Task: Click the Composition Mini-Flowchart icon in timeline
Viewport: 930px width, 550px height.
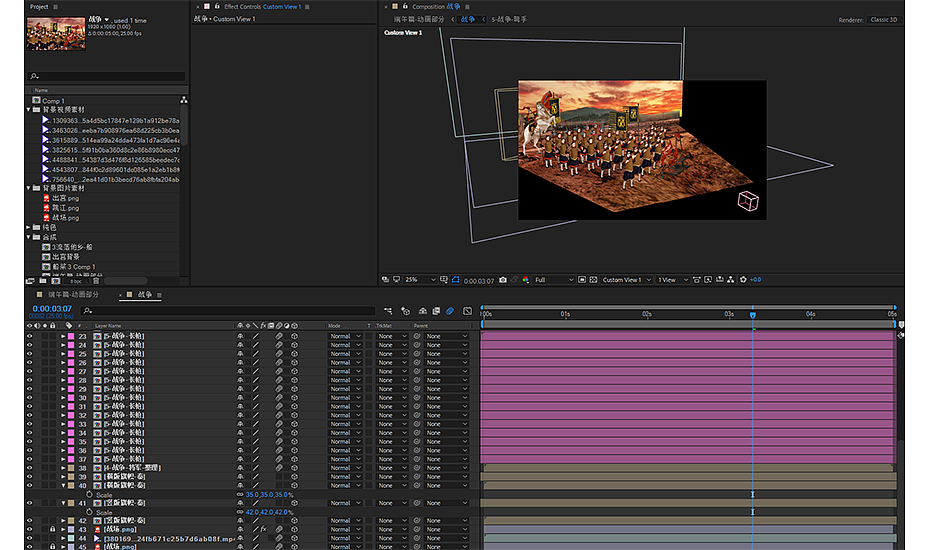Action: [389, 311]
